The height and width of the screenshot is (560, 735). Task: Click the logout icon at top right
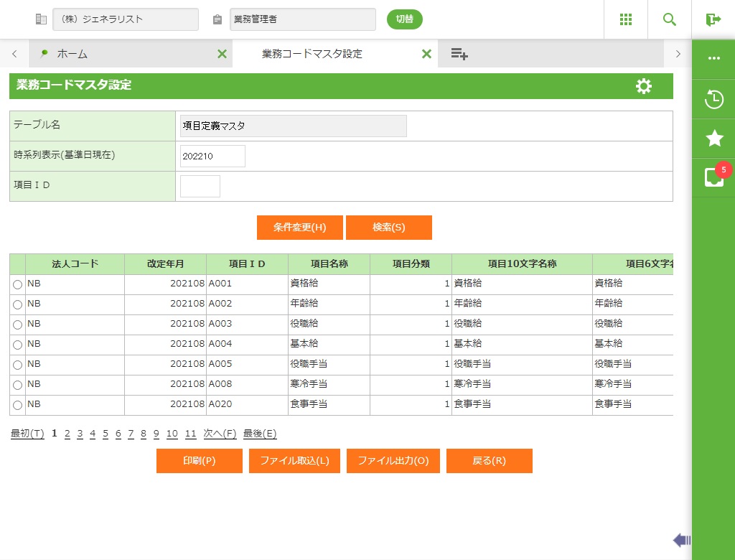click(x=713, y=19)
